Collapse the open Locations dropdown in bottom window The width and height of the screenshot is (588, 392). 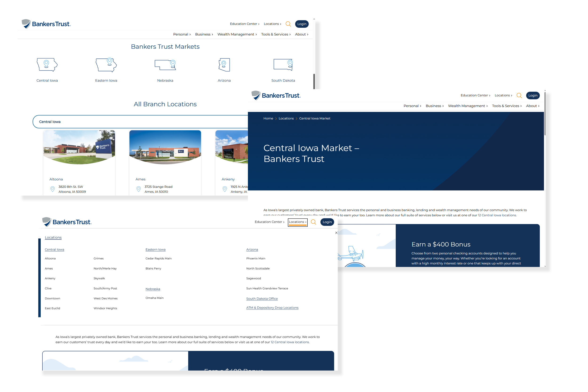pyautogui.click(x=298, y=222)
